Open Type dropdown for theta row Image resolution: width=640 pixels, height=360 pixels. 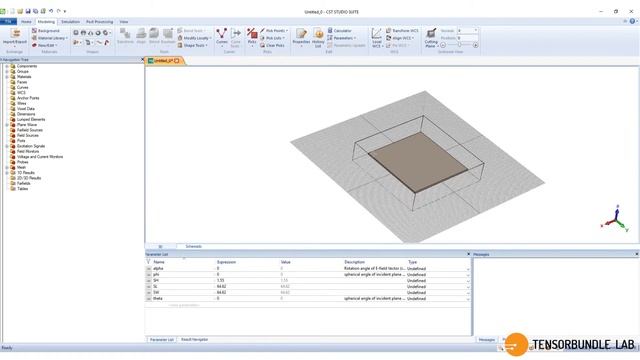(468, 299)
